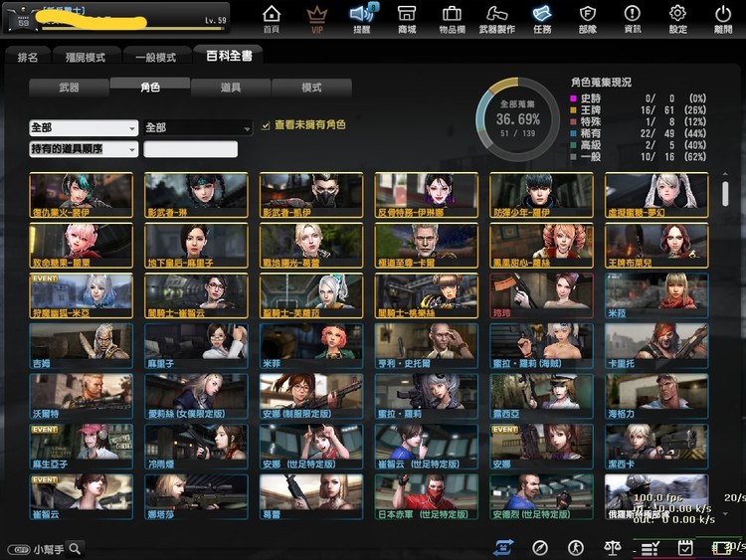Open the second 全部 dark dropdown
The height and width of the screenshot is (560, 746).
click(198, 127)
